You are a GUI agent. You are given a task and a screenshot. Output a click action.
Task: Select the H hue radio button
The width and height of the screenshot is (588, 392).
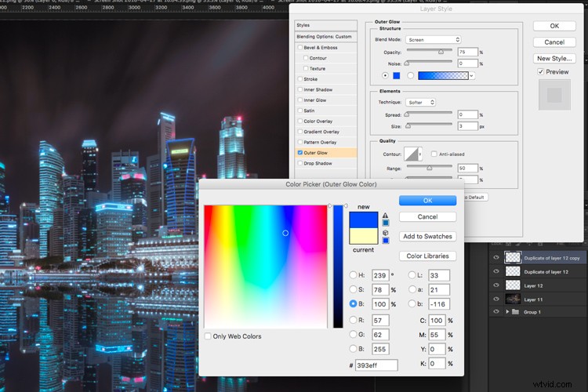[x=353, y=275]
